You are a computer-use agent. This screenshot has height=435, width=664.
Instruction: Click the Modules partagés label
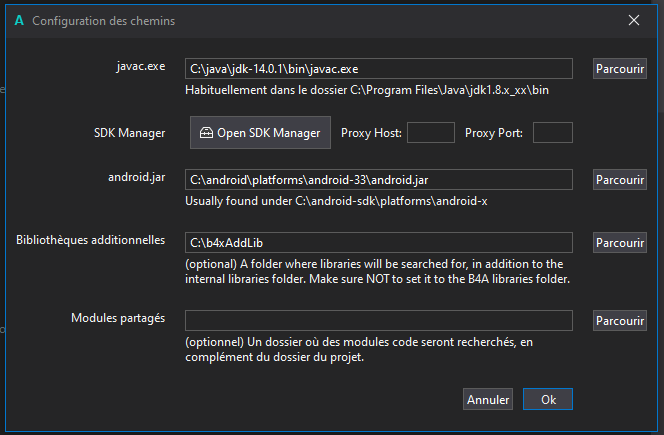[x=118, y=318]
